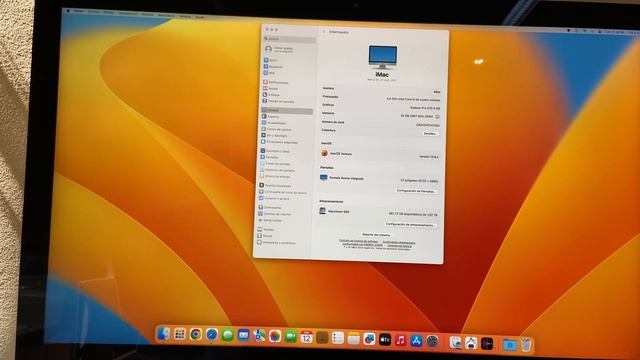Click the Reporte del sistema button
The height and width of the screenshot is (360, 640).
(376, 235)
